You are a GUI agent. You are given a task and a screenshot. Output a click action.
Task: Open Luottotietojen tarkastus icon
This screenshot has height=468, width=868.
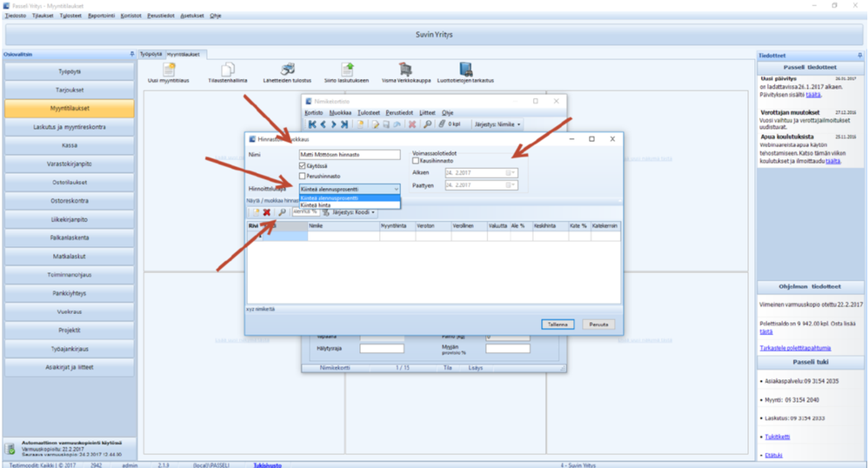click(x=465, y=70)
